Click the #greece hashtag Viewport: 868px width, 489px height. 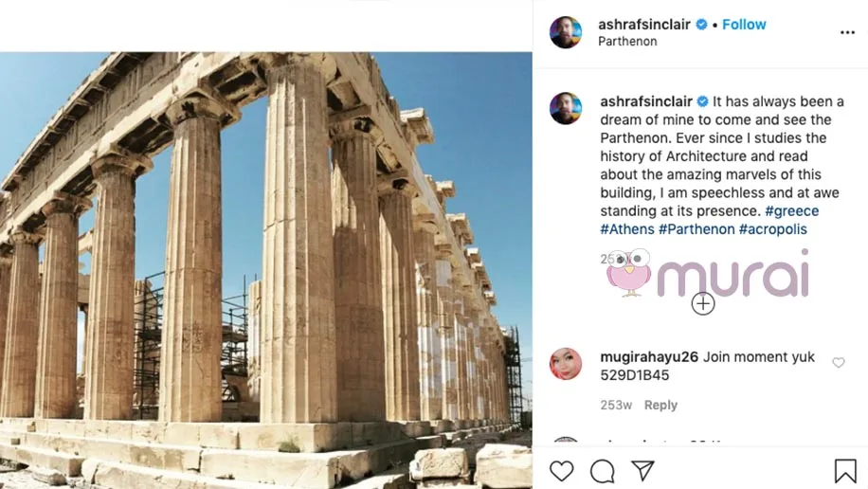tap(791, 211)
